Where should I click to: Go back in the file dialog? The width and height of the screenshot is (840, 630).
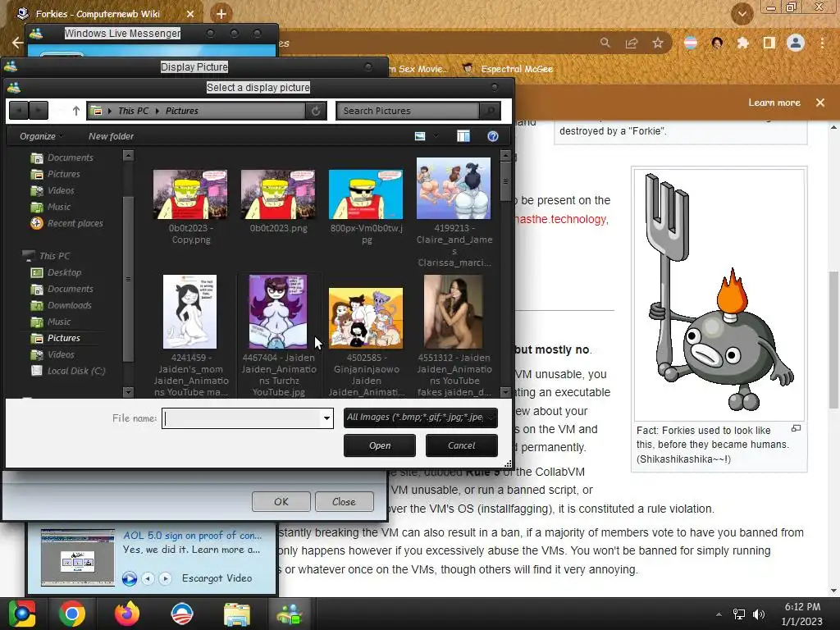[19, 111]
